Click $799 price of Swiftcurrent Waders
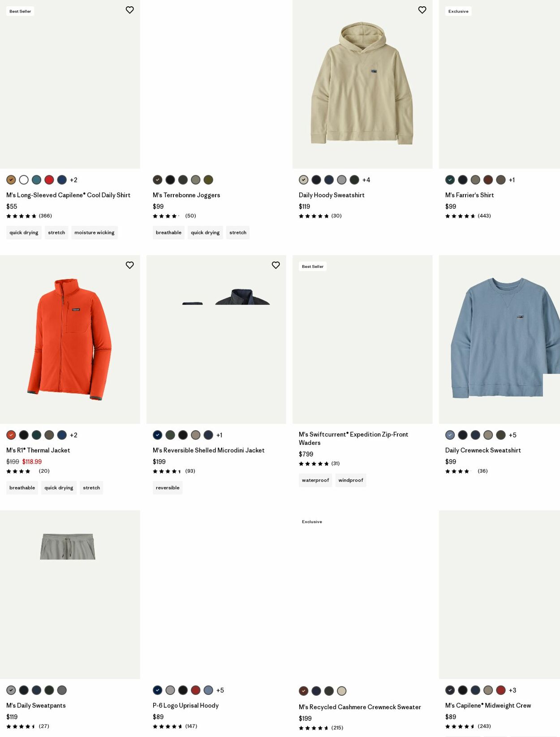 pyautogui.click(x=306, y=454)
